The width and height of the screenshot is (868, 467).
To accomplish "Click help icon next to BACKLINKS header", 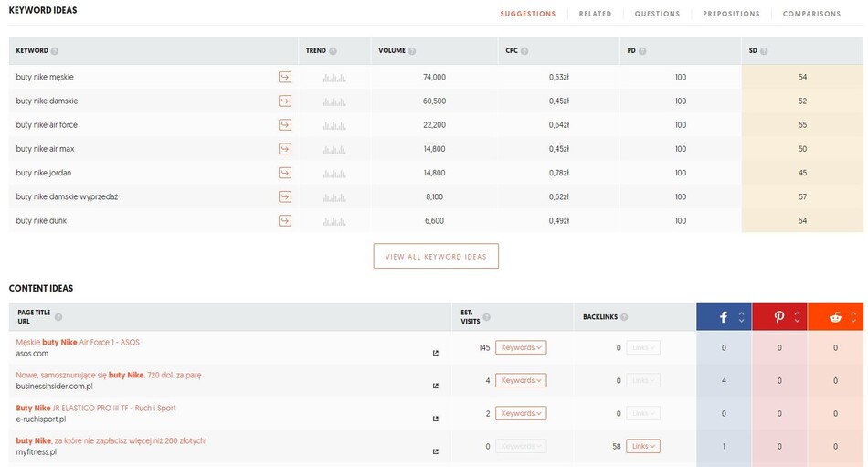I will [x=622, y=317].
